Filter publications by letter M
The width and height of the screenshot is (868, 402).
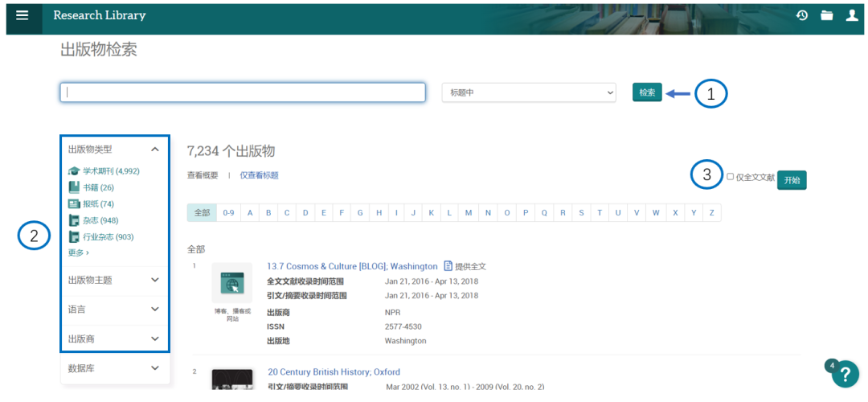coord(469,212)
